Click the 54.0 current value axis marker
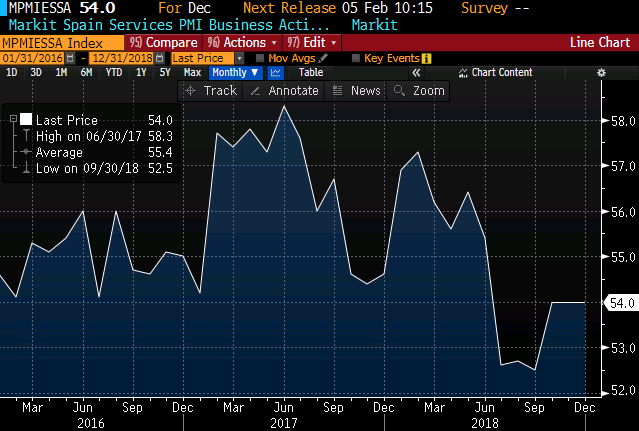 tap(622, 303)
